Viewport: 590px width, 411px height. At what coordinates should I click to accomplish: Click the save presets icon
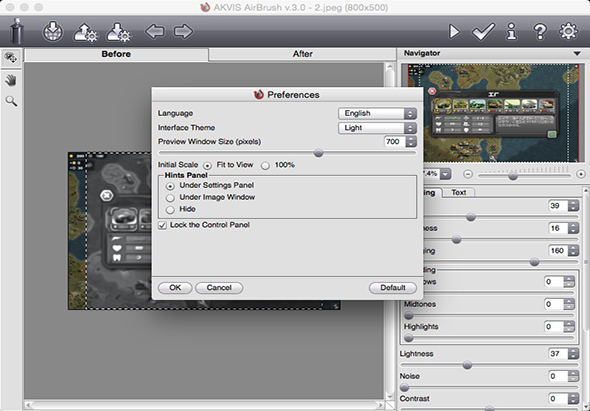tap(118, 32)
